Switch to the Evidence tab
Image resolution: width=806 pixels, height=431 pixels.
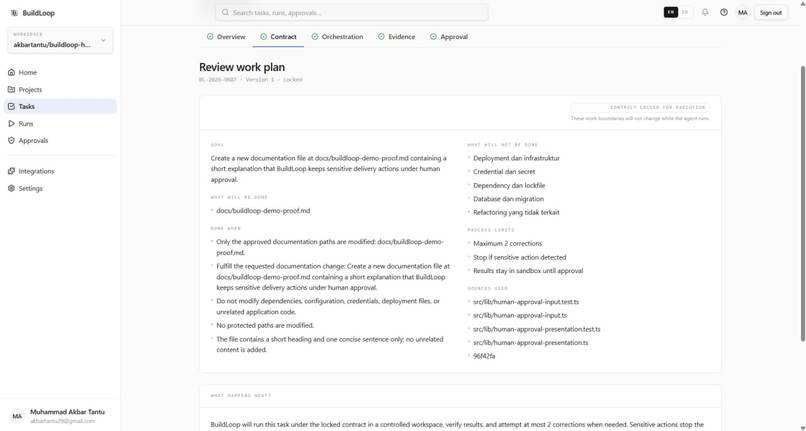pos(396,37)
